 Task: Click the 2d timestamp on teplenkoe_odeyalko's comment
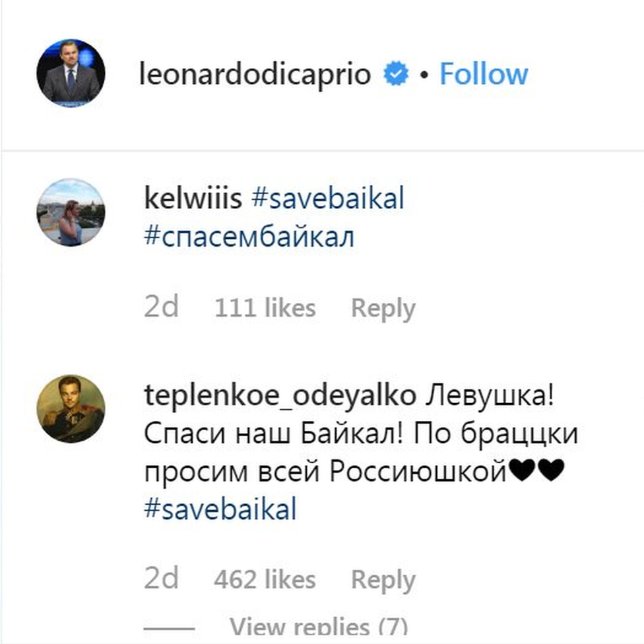[162, 578]
